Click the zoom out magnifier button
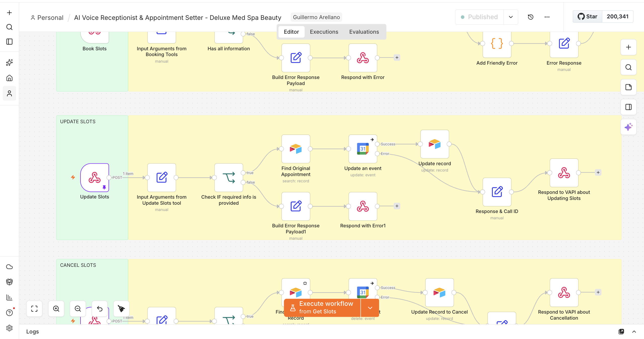 coord(78,309)
